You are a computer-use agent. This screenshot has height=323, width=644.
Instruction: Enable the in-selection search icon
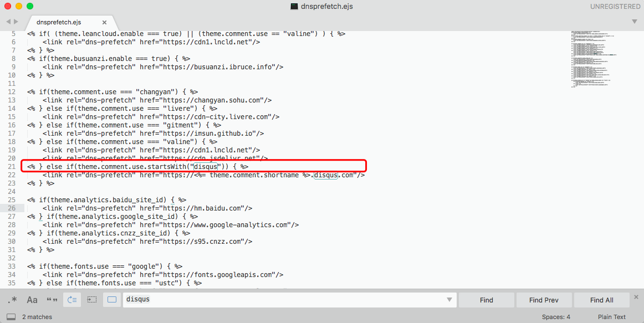(x=92, y=299)
